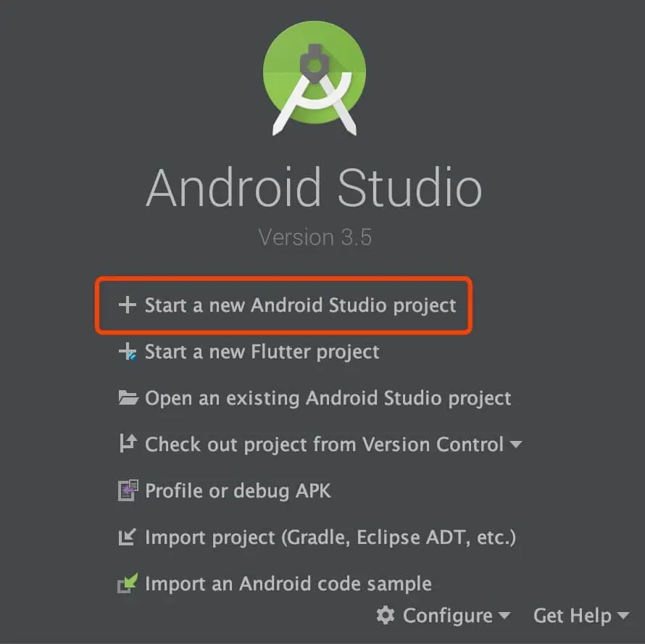
Task: Click the version control checkout icon
Action: (x=128, y=443)
